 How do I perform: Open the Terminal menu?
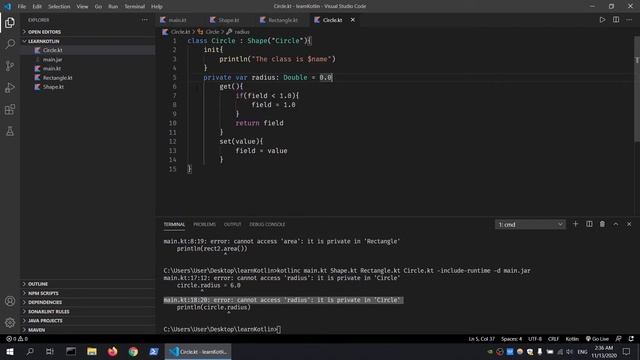coord(135,6)
